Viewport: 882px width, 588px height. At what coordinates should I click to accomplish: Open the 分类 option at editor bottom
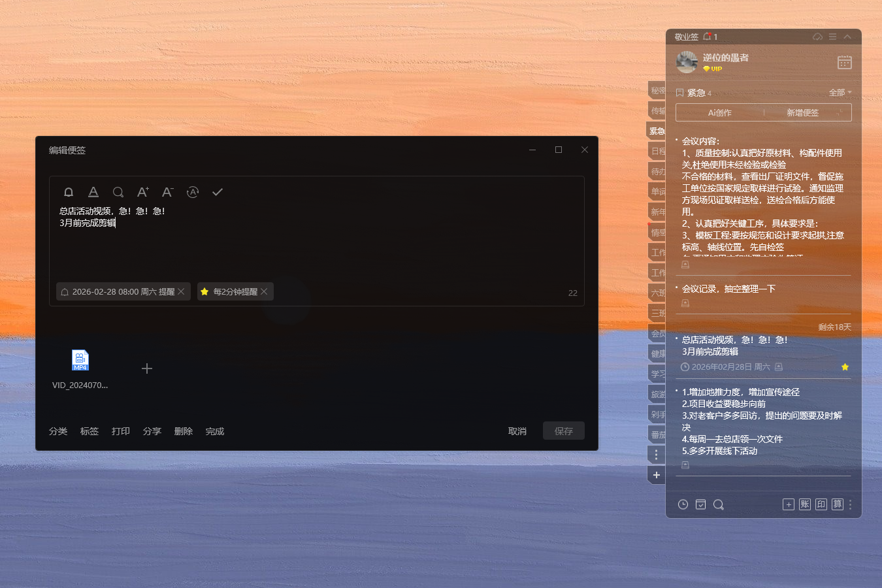click(58, 431)
